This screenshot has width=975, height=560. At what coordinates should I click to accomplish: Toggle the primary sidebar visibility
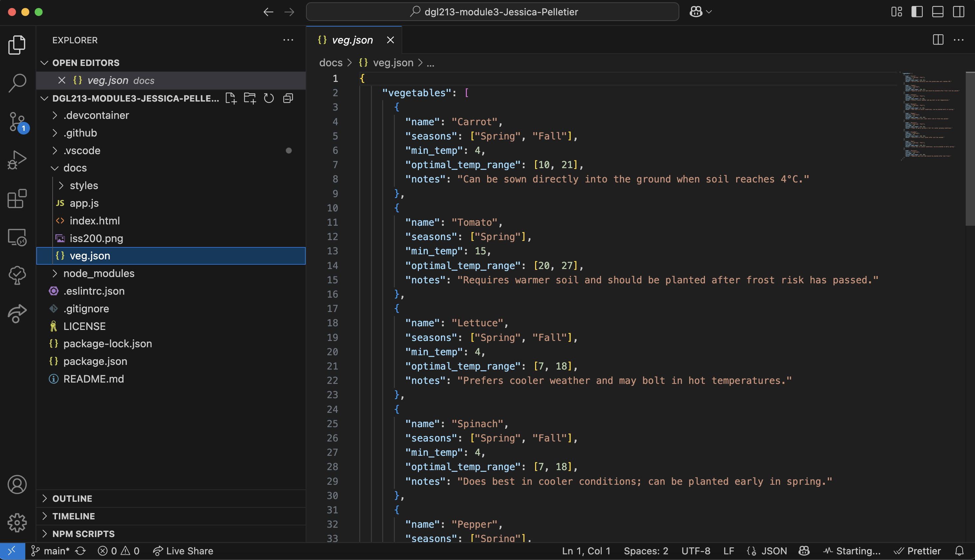(917, 12)
